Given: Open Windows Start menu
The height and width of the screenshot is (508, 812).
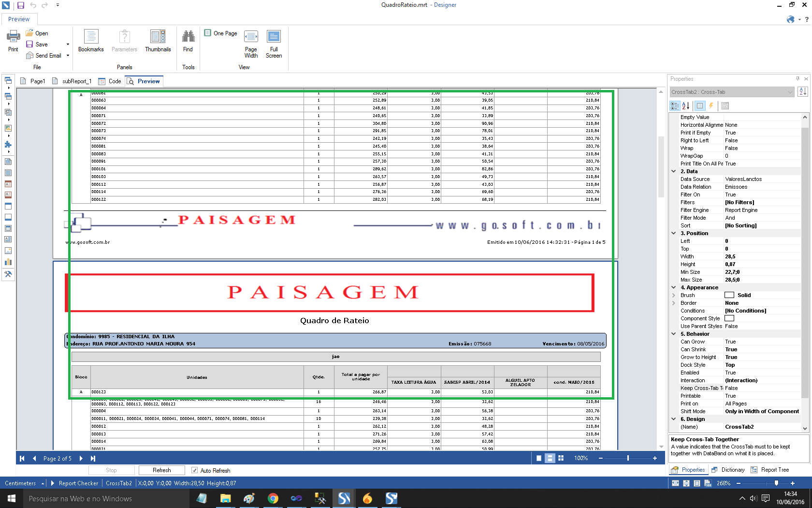Looking at the screenshot, I should click(x=12, y=498).
